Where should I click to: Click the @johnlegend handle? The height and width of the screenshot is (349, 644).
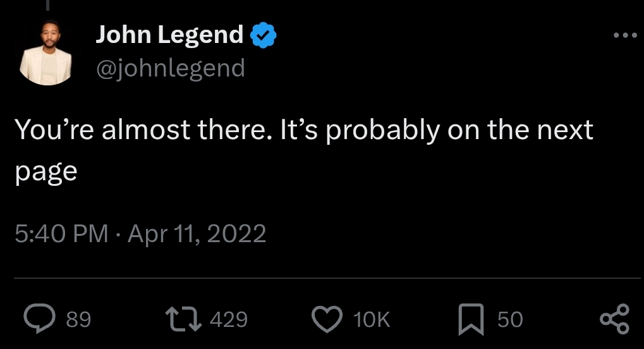170,67
